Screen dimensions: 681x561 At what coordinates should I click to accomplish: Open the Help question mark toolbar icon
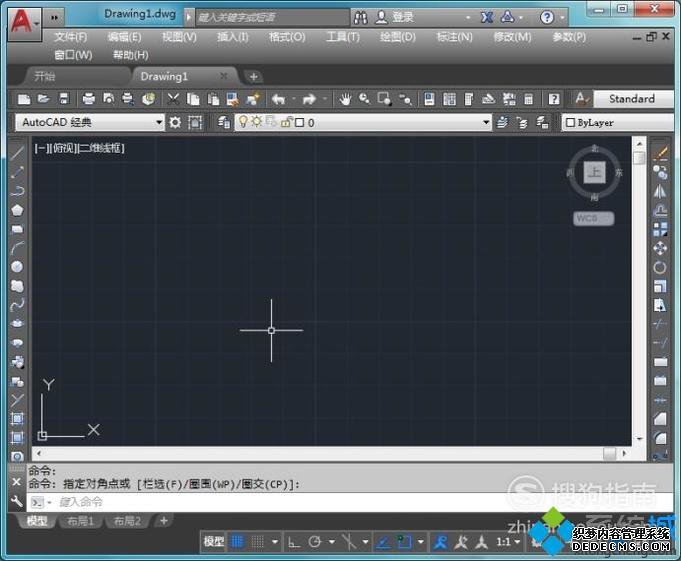(554, 99)
